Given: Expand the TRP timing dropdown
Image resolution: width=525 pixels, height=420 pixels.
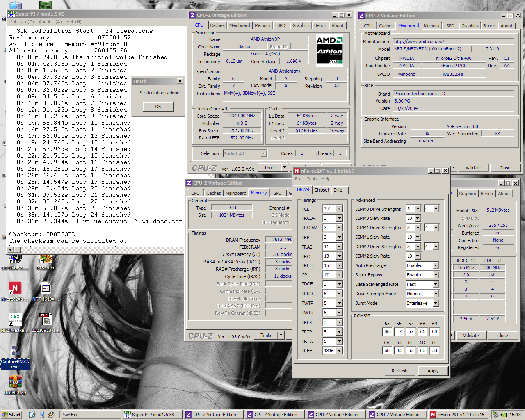Looking at the screenshot, I should pos(339,237).
